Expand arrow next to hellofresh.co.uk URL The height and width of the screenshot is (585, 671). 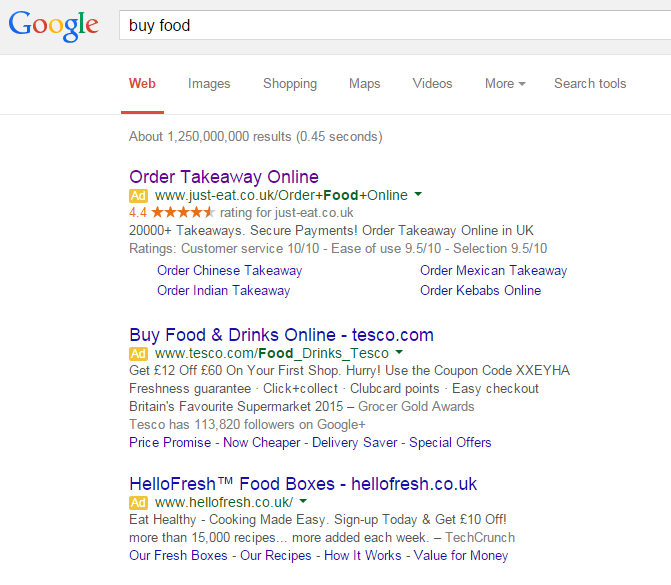tap(303, 501)
